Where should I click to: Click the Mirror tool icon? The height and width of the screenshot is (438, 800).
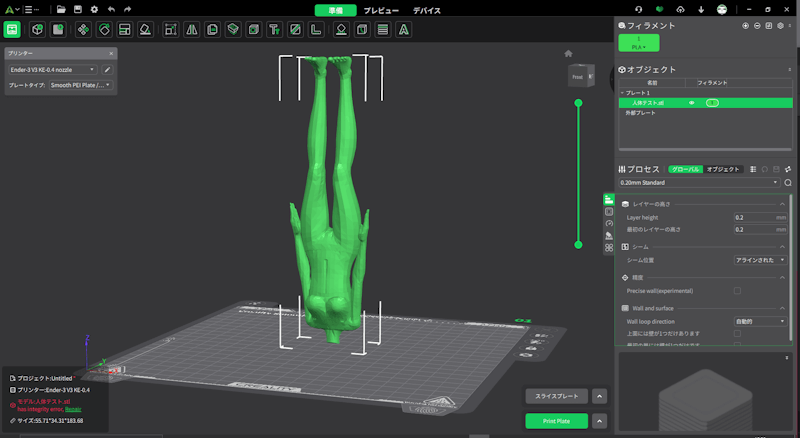pyautogui.click(x=190, y=30)
